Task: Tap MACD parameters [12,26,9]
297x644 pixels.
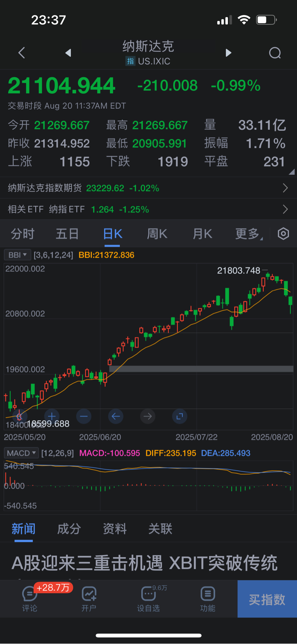Action: click(58, 453)
